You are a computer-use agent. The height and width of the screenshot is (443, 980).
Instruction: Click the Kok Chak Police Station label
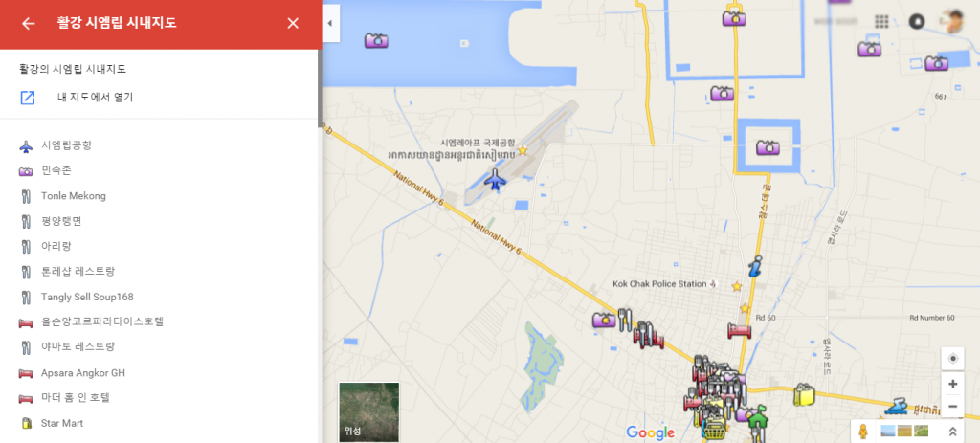659,284
